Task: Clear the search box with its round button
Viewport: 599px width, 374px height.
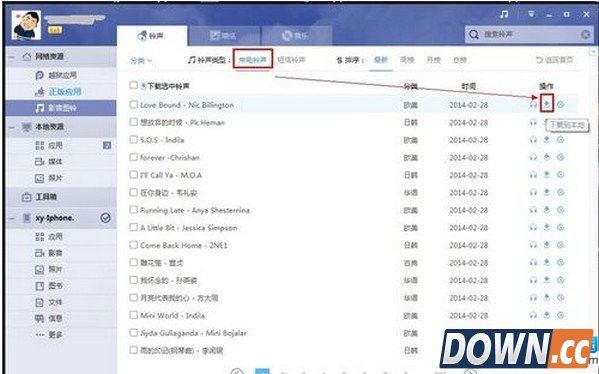Action: click(x=585, y=34)
